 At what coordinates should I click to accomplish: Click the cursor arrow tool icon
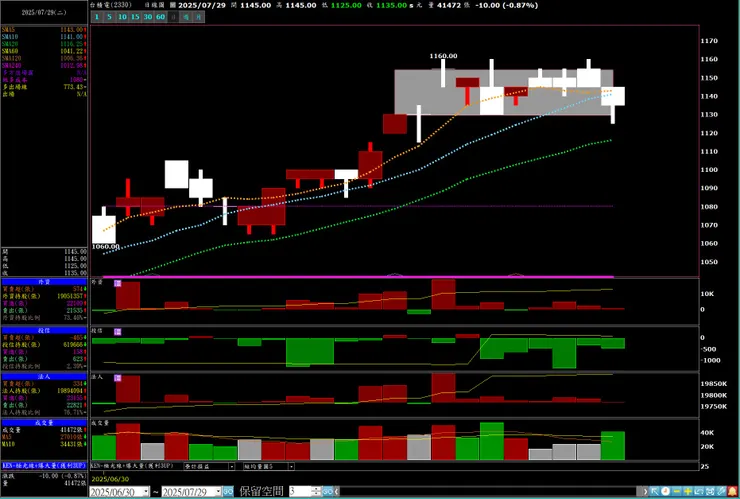point(655,491)
